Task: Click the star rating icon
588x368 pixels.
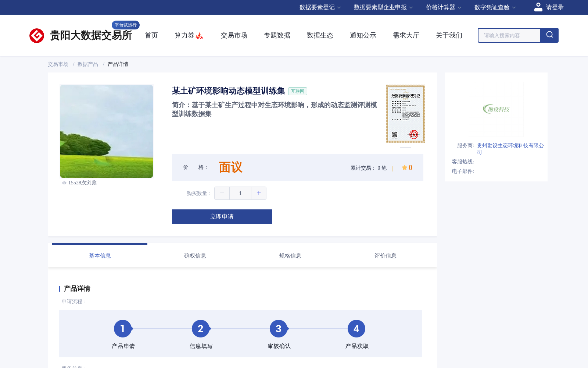Action: pyautogui.click(x=404, y=167)
